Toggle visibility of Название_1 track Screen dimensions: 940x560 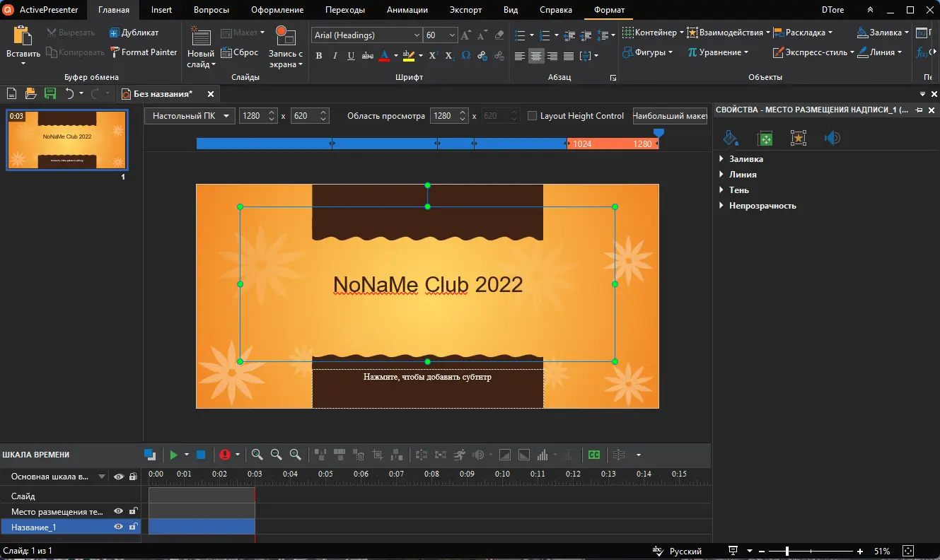point(119,527)
